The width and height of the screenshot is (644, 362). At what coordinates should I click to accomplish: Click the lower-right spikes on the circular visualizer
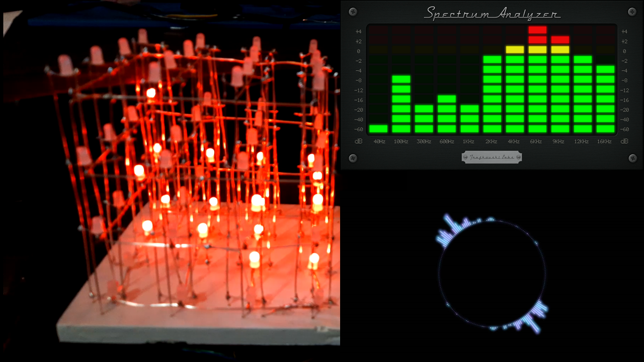click(x=533, y=316)
